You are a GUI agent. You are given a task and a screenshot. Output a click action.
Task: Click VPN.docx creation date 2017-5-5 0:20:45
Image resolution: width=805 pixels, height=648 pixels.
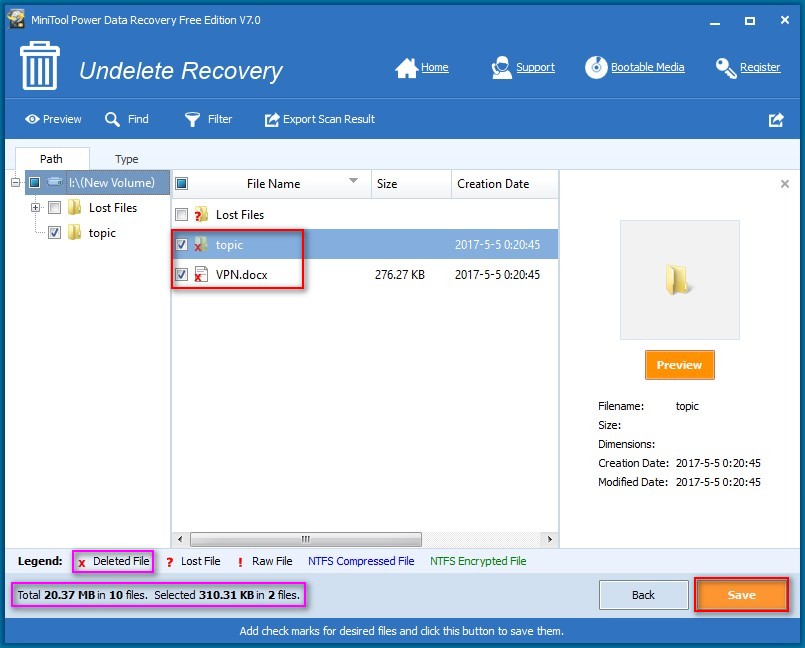(x=497, y=275)
